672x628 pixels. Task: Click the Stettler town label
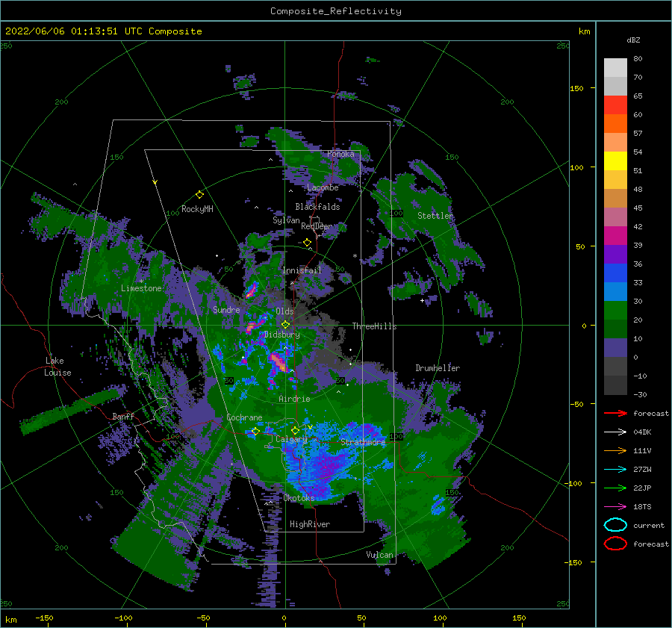[x=435, y=216]
